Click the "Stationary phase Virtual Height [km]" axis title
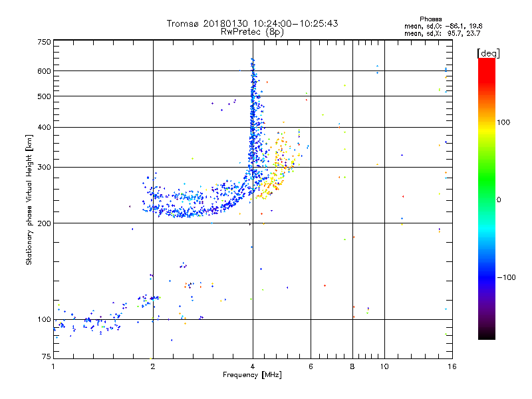532x399 pixels. [29, 200]
